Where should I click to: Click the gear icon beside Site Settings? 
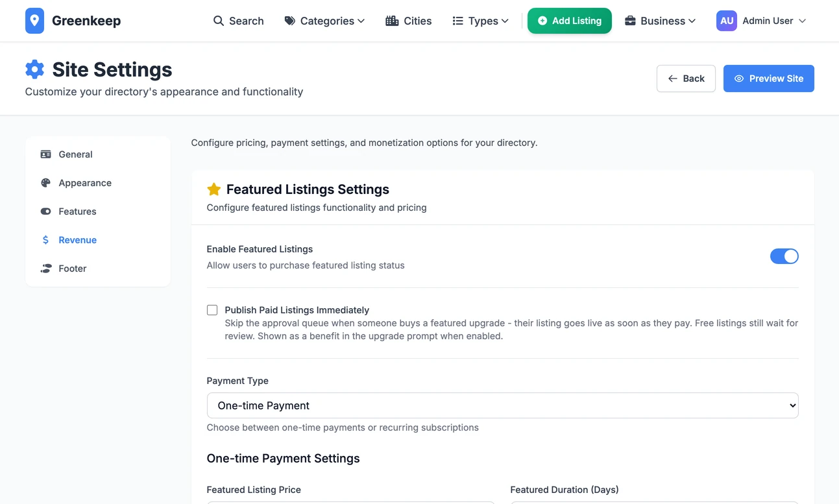point(34,69)
